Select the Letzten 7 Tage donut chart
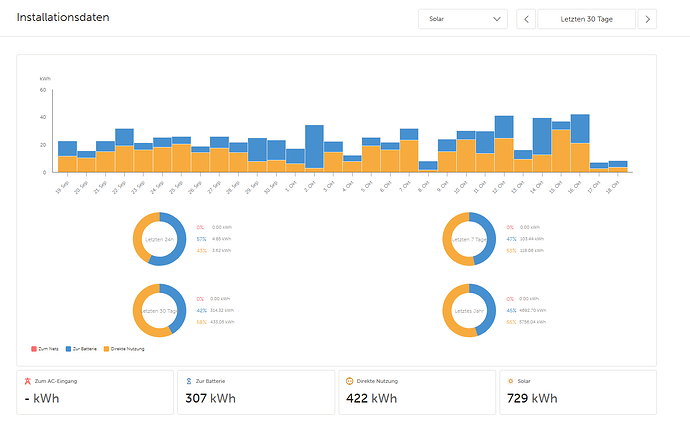Image resolution: width=690 pixels, height=424 pixels. pyautogui.click(x=469, y=239)
